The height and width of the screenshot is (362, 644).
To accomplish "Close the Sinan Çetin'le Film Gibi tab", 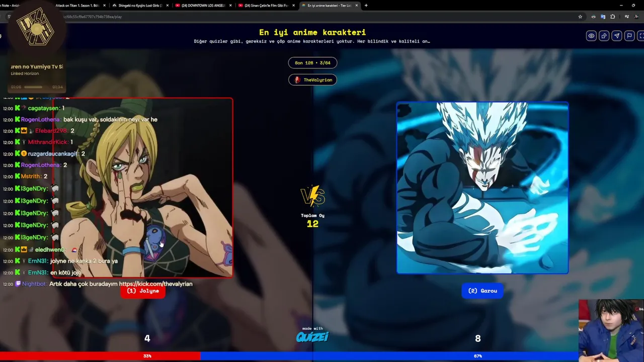I will (x=293, y=6).
